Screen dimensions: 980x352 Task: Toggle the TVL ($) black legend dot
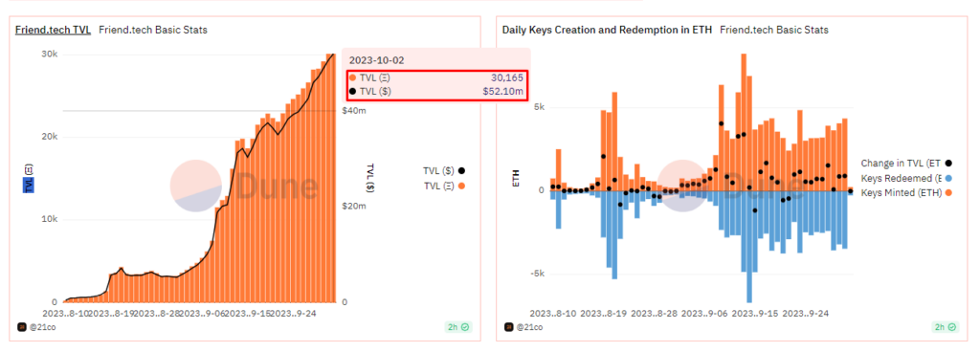[x=461, y=170]
